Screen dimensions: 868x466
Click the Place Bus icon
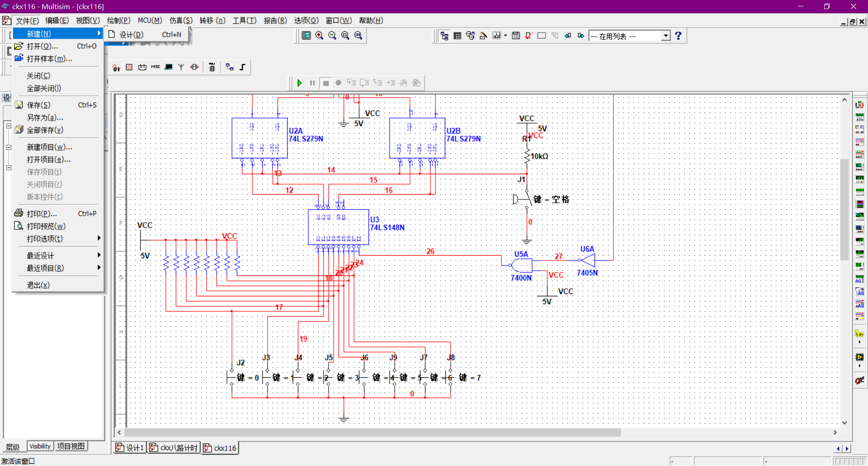(242, 67)
